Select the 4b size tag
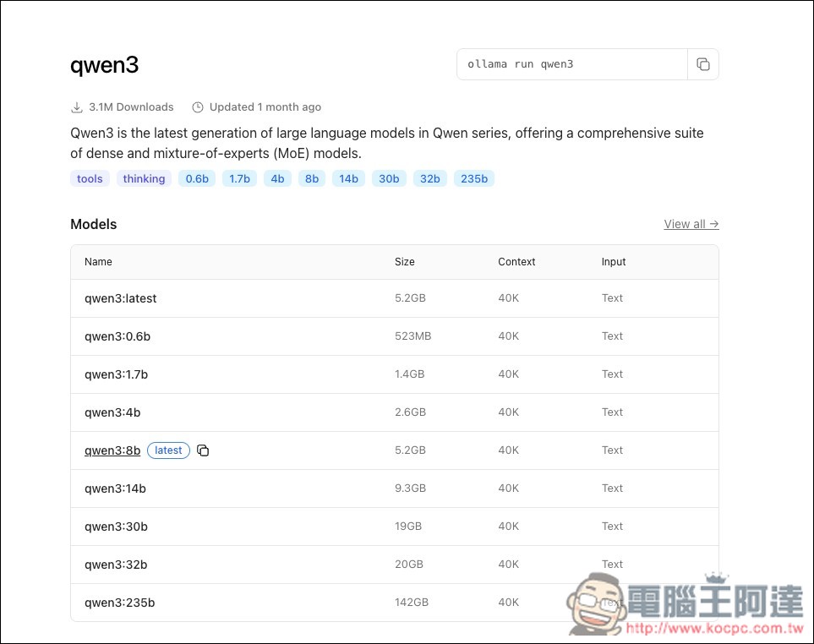This screenshot has width=814, height=644. tap(277, 178)
